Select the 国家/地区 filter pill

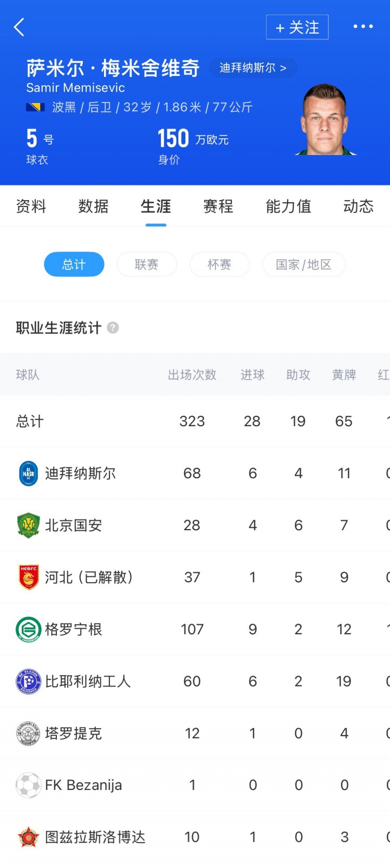[x=303, y=265]
